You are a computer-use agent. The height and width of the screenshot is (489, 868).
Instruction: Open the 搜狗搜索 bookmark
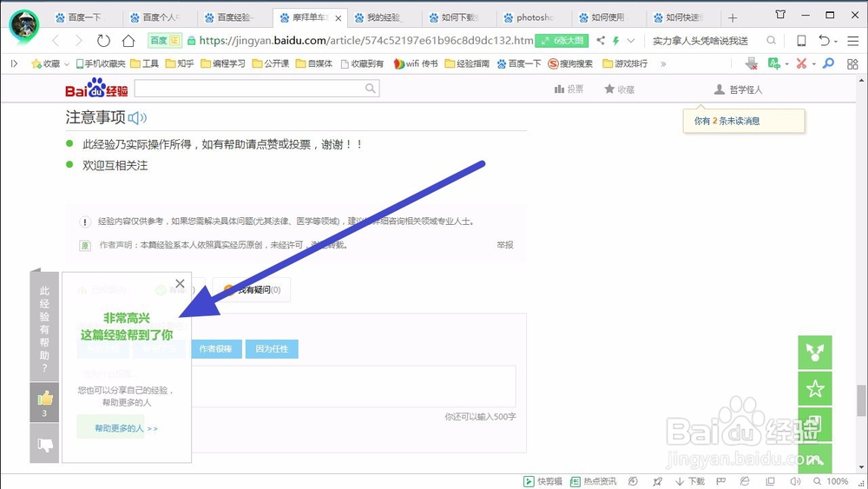click(570, 63)
